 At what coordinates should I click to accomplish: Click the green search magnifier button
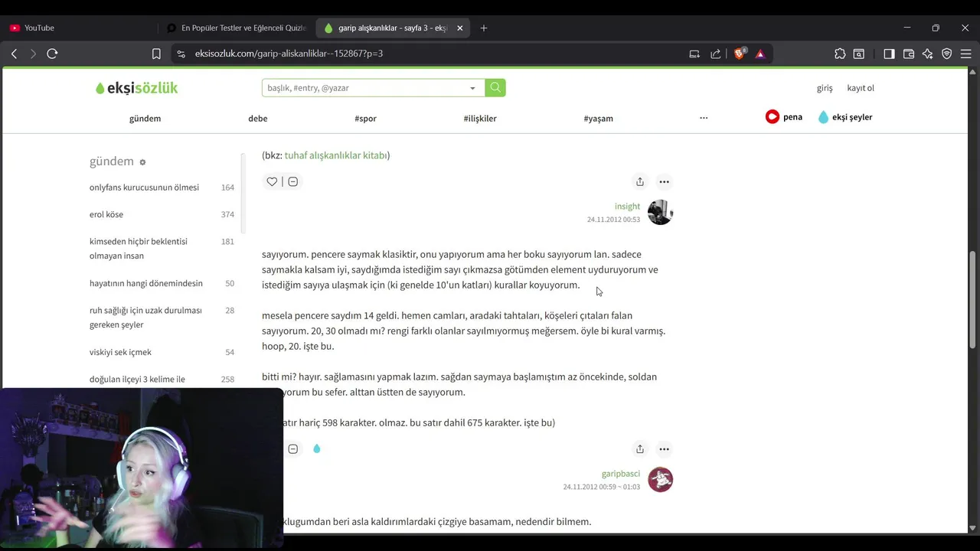pyautogui.click(x=495, y=88)
